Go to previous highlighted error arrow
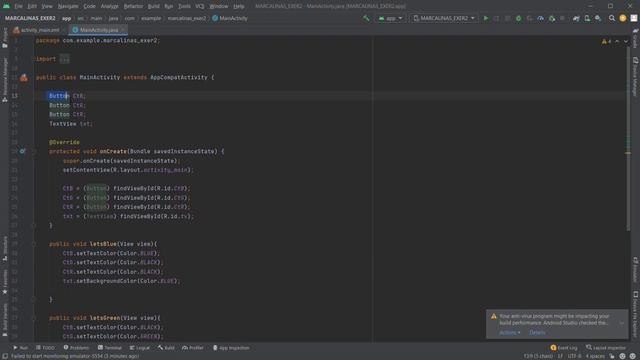Image resolution: width=640 pixels, height=360 pixels. pyautogui.click(x=617, y=41)
